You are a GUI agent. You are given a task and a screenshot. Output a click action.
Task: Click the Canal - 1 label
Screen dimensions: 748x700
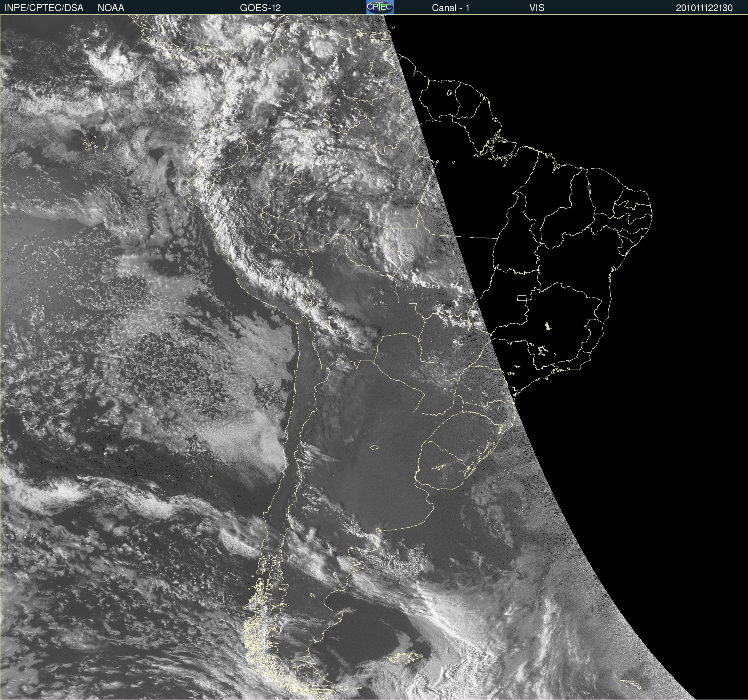tap(450, 8)
